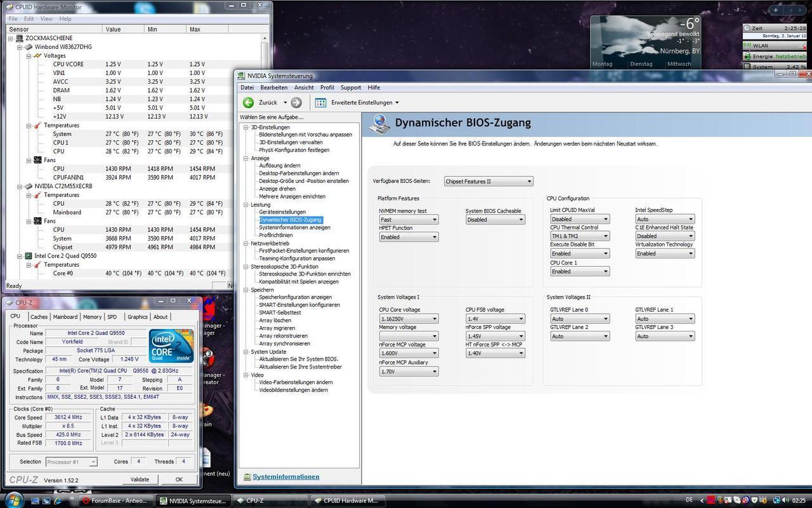Click the Windows Start orb
This screenshot has height=508, width=812.
click(13, 499)
